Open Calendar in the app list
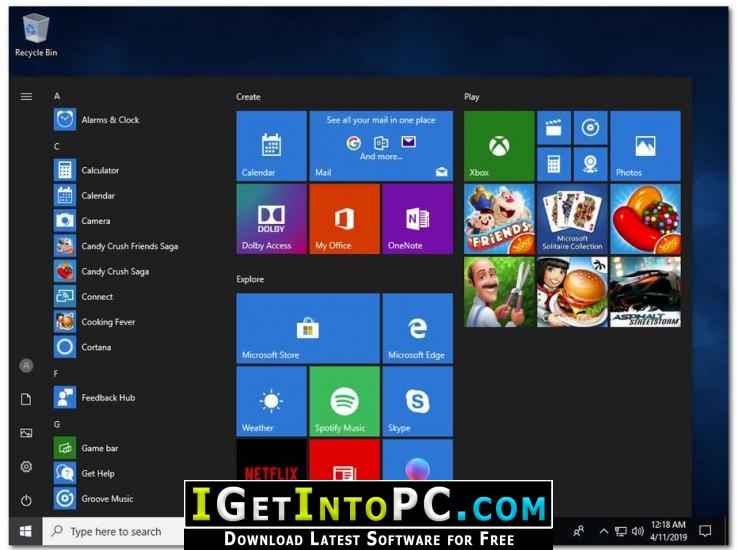Screen dimensions: 738x550 (x=134, y=195)
